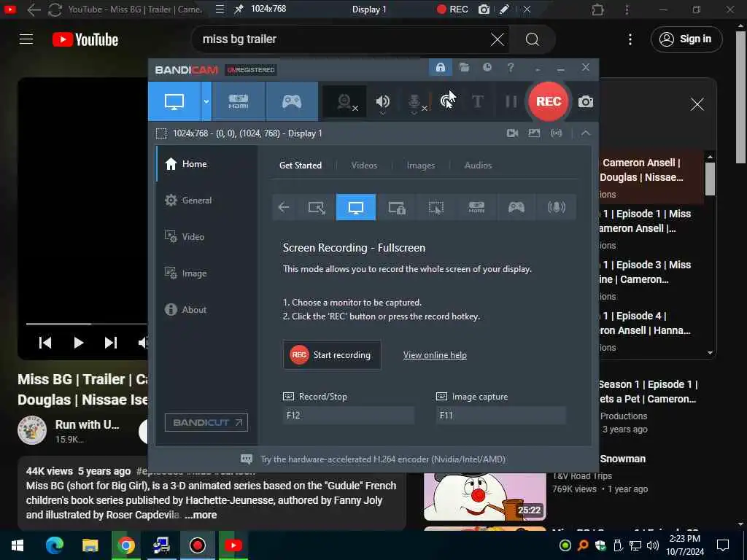Toggle text overlay T icon
Viewport: 747px width, 560px height.
tap(477, 101)
